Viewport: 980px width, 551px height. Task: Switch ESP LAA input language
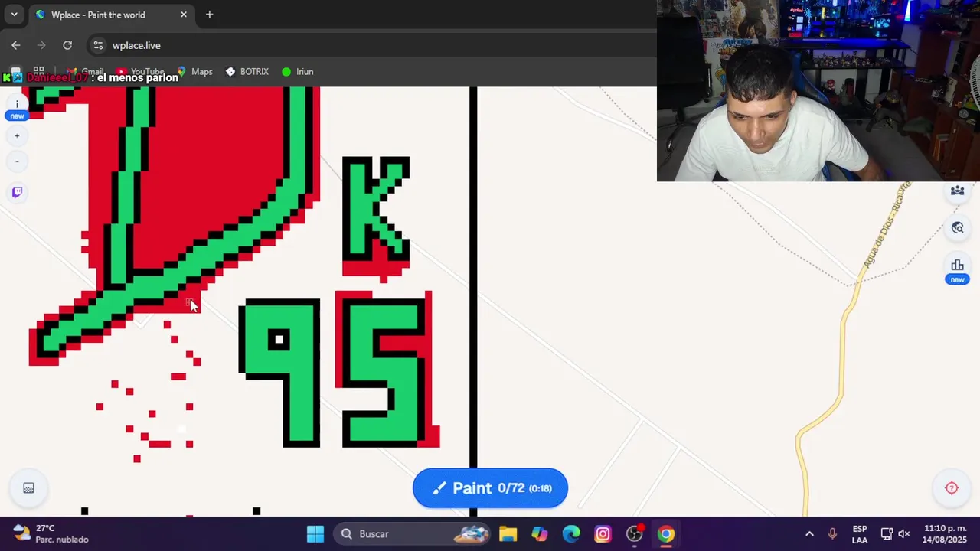[x=860, y=534]
